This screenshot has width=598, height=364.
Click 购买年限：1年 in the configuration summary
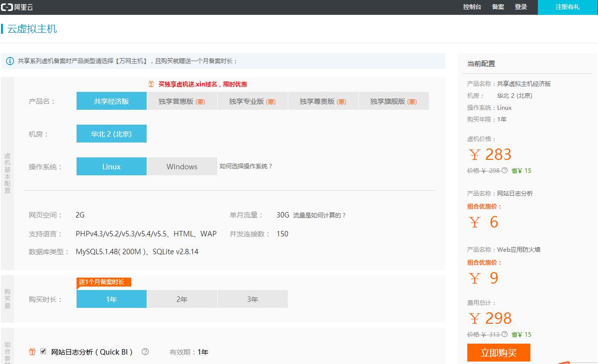487,119
